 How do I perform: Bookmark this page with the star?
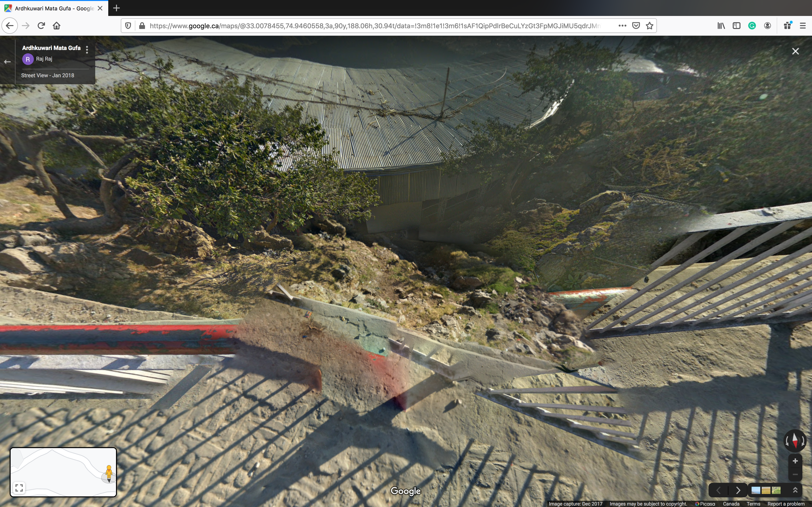[650, 26]
